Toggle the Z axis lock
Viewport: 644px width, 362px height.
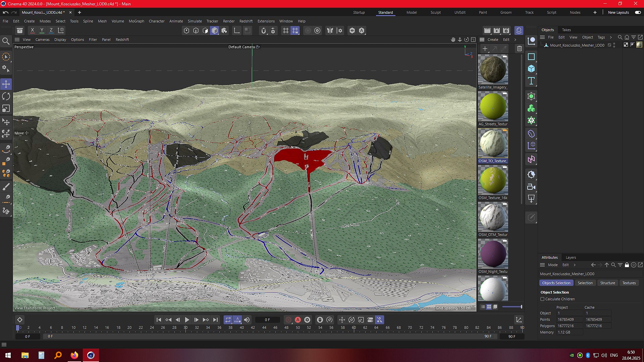[x=51, y=31]
